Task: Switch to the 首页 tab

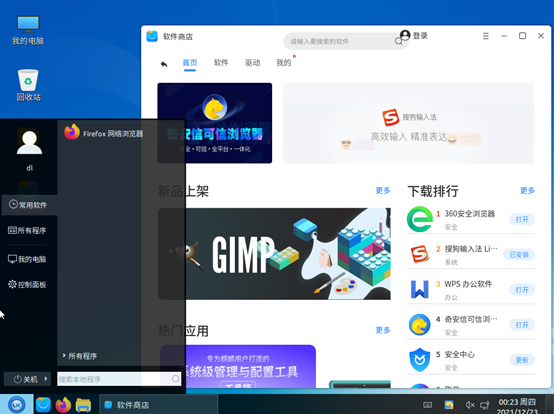Action: 190,63
